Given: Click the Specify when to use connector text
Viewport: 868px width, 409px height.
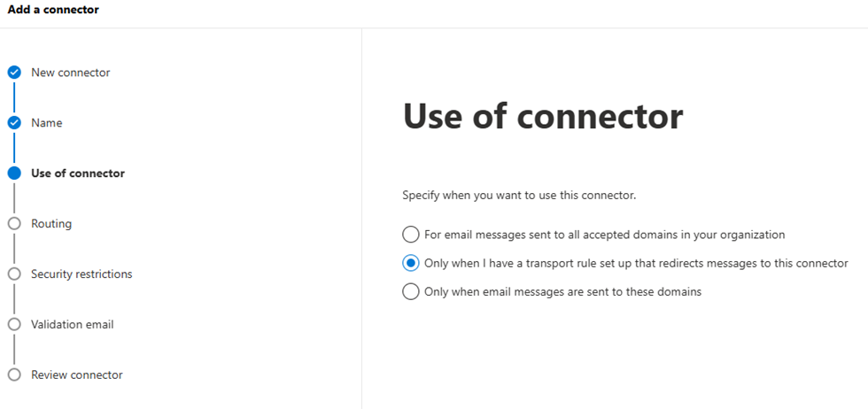Looking at the screenshot, I should 519,194.
